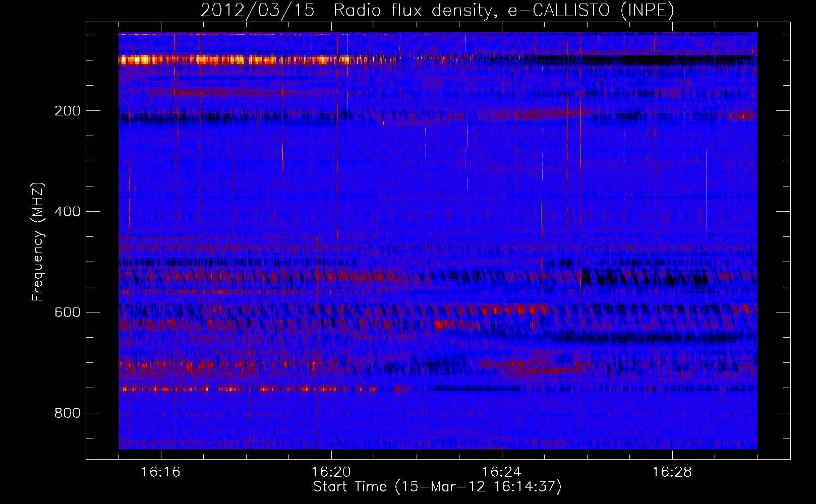Image resolution: width=816 pixels, height=504 pixels.
Task: Click the 16:16 time tick label
Action: 160,472
